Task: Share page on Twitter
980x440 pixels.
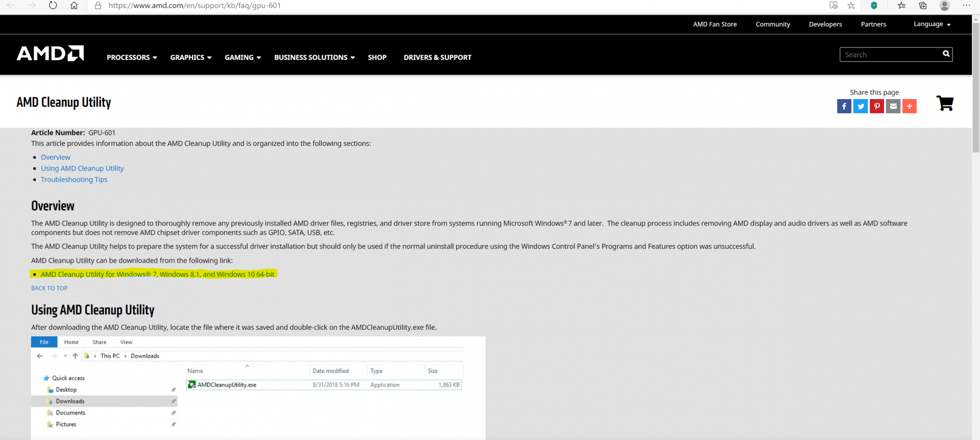Action: 861,106
